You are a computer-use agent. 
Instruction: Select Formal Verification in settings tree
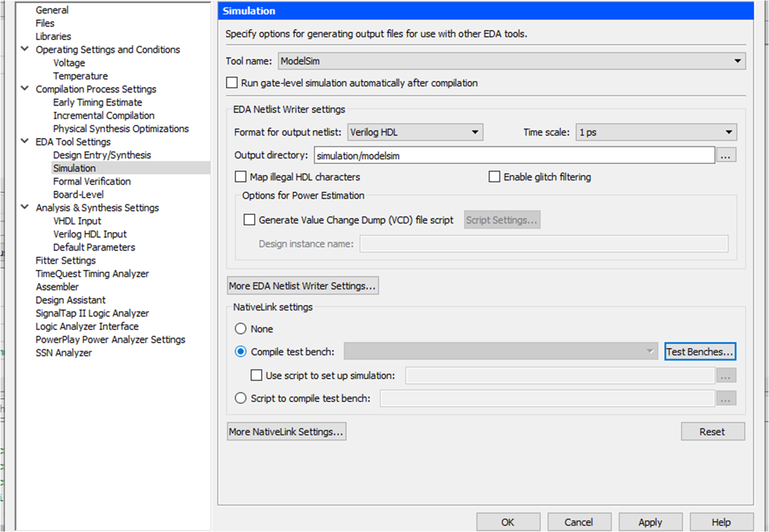[92, 181]
